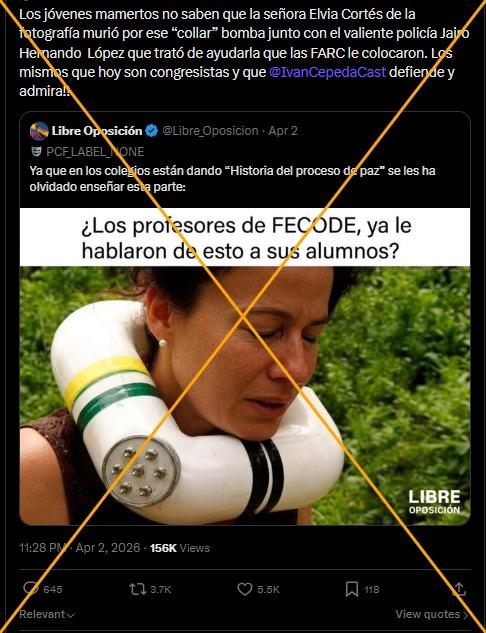486x633 pixels.
Task: Open @Libre_Oposicion handle link
Action: click(210, 131)
